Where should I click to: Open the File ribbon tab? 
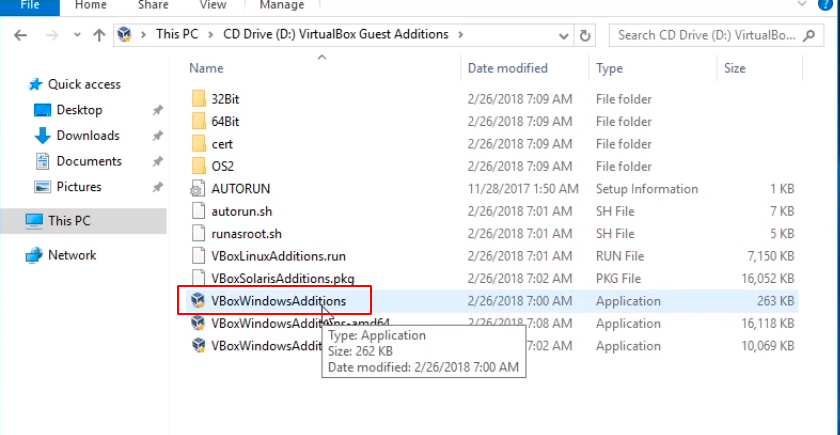[29, 5]
